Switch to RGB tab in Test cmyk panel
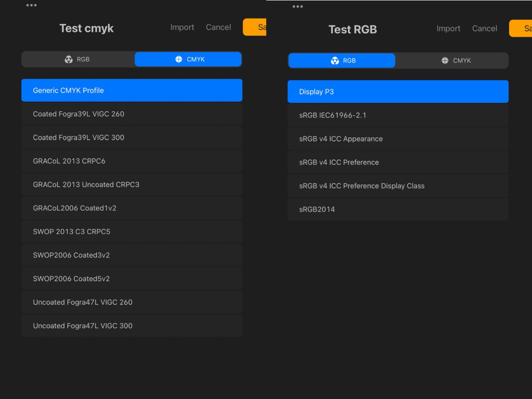The height and width of the screenshot is (399, 532). pyautogui.click(x=78, y=59)
